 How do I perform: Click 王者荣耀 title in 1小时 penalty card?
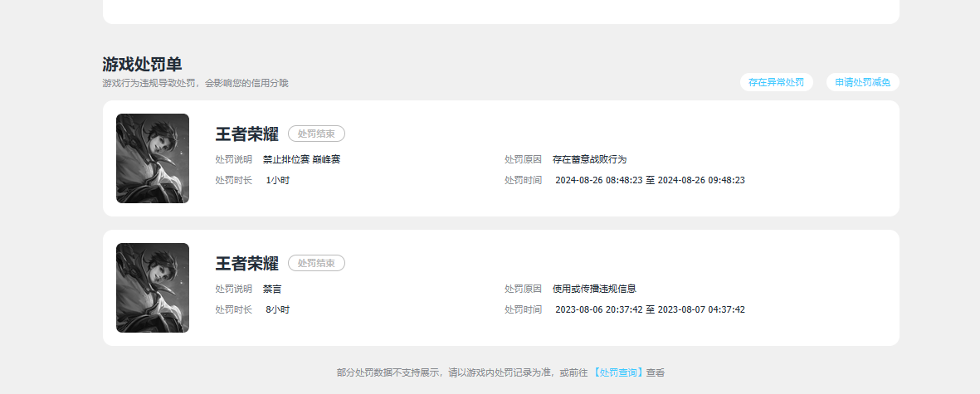pos(247,134)
